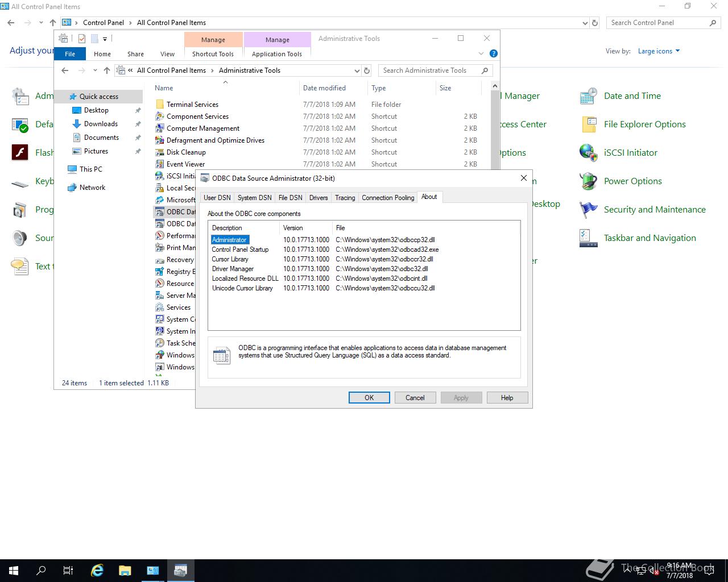The height and width of the screenshot is (582, 728).
Task: Click the Disk Cleanup shortcut icon
Action: [x=160, y=152]
